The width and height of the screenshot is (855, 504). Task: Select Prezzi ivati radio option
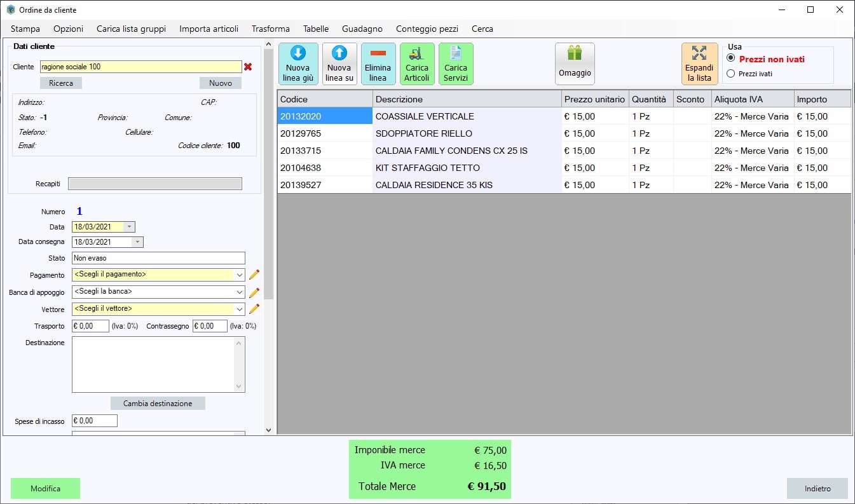730,74
